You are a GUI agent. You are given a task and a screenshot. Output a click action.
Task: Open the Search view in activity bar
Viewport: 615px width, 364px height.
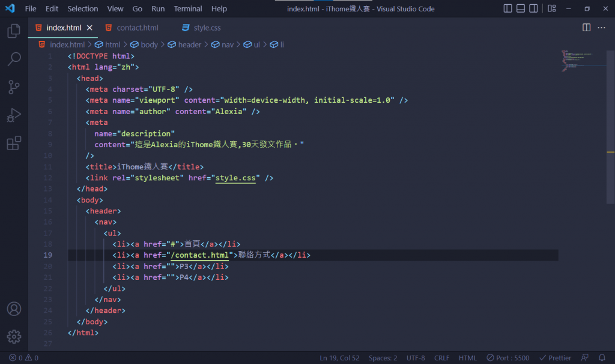click(14, 59)
